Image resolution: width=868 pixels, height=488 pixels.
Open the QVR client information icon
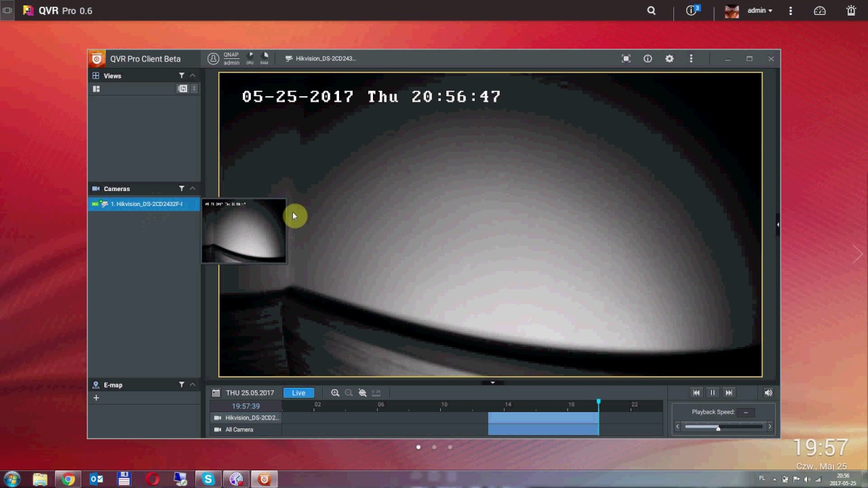pos(648,59)
